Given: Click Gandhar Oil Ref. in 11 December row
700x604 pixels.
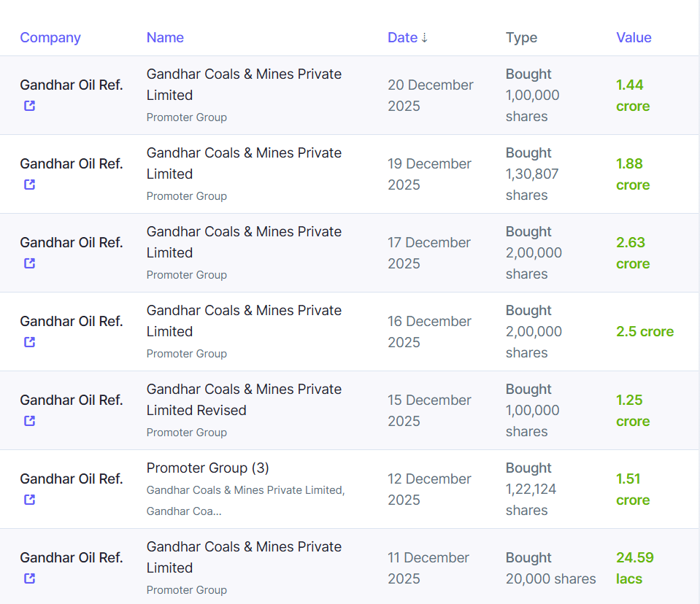Looking at the screenshot, I should pos(72,557).
